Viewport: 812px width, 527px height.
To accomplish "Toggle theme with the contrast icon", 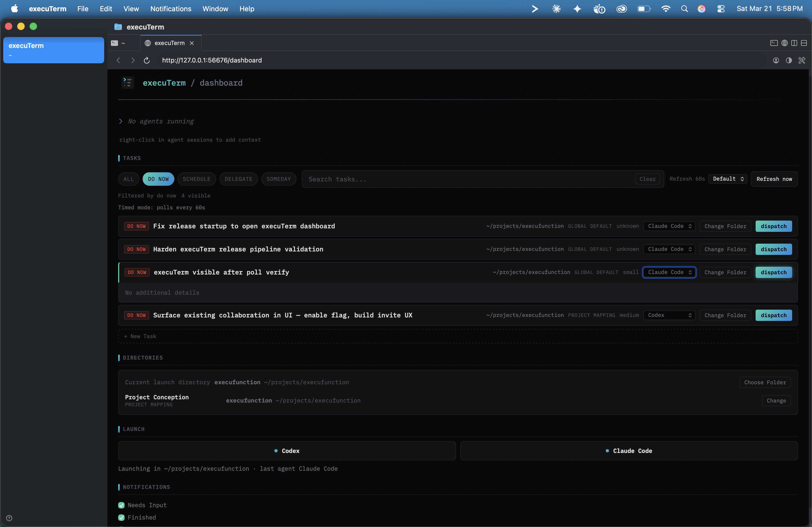I will point(789,60).
